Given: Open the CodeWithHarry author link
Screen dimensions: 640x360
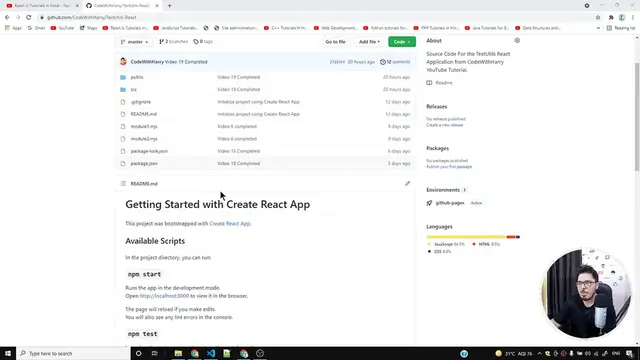Looking at the screenshot, I should [147, 62].
